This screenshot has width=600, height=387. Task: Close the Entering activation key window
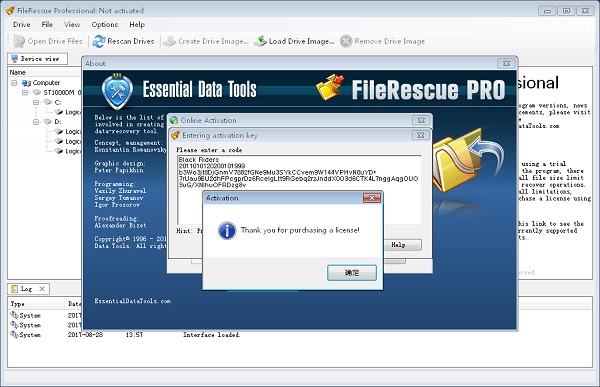coord(421,135)
